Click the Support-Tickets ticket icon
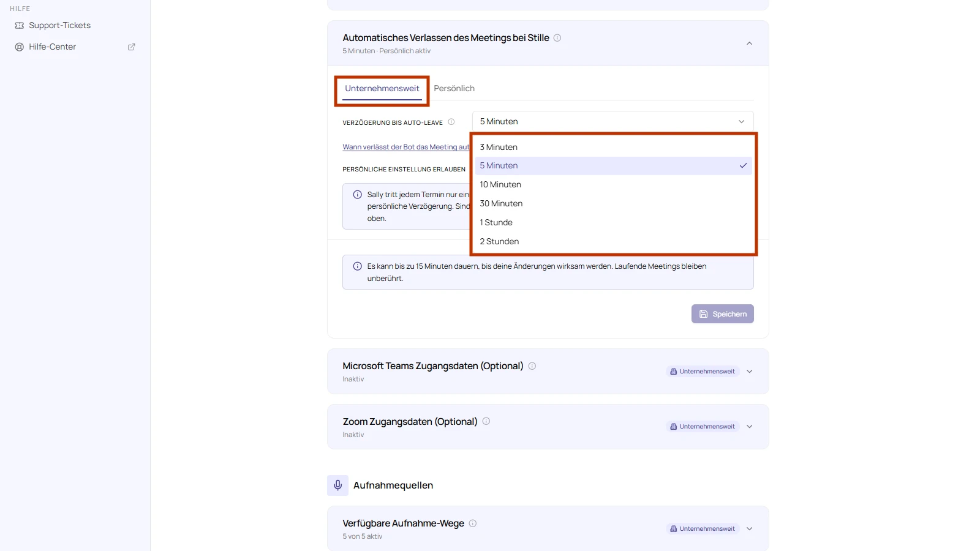 (x=20, y=25)
